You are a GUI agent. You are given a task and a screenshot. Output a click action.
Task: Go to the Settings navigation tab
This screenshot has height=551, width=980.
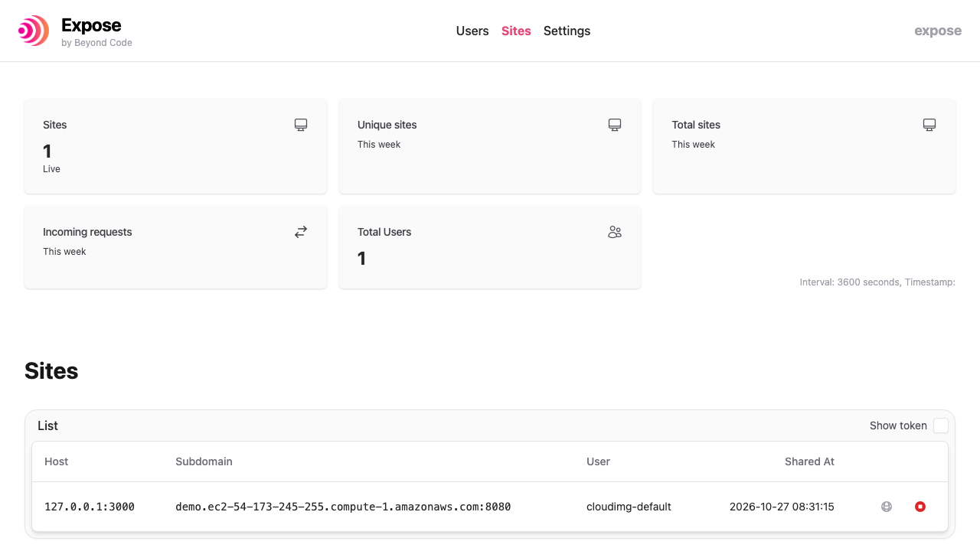567,31
